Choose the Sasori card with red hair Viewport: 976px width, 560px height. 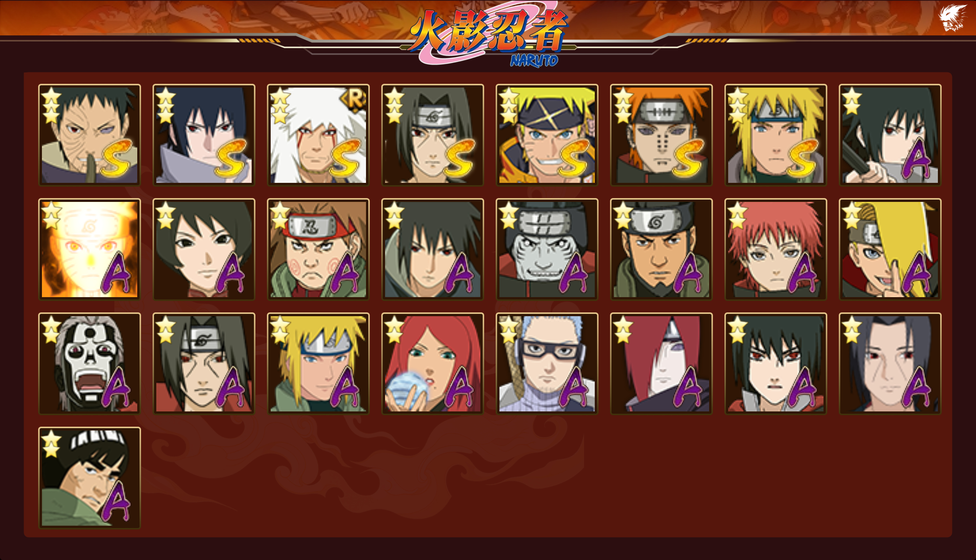point(775,249)
